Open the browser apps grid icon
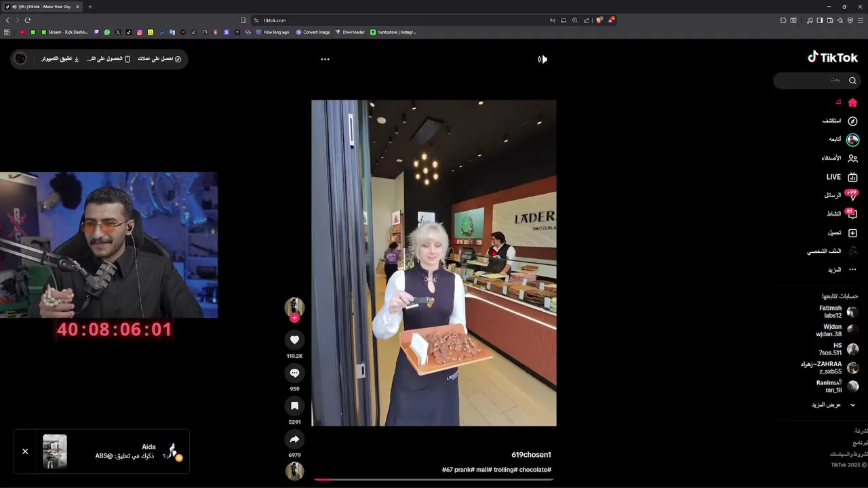The height and width of the screenshot is (488, 868). pos(7,32)
